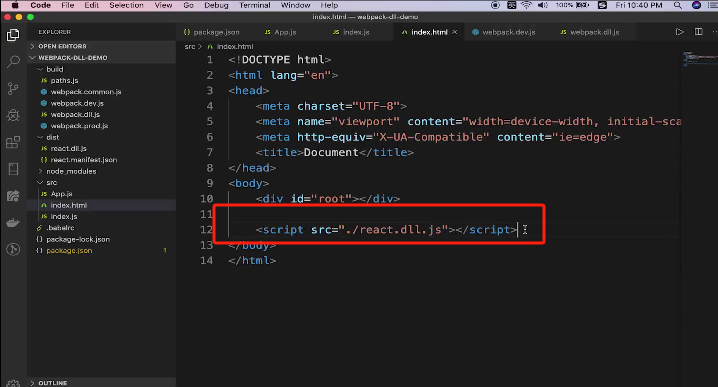Screen dimensions: 718x387
Task: Click the Wi-Fi status icon
Action: 527,5
